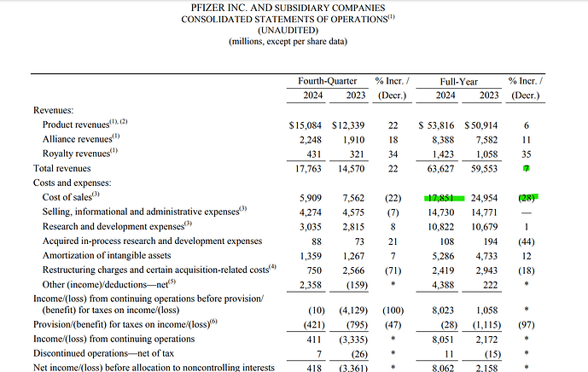Click fourth-quarter 2023 restructuring charges 2,566
The image size is (588, 372).
click(x=353, y=270)
